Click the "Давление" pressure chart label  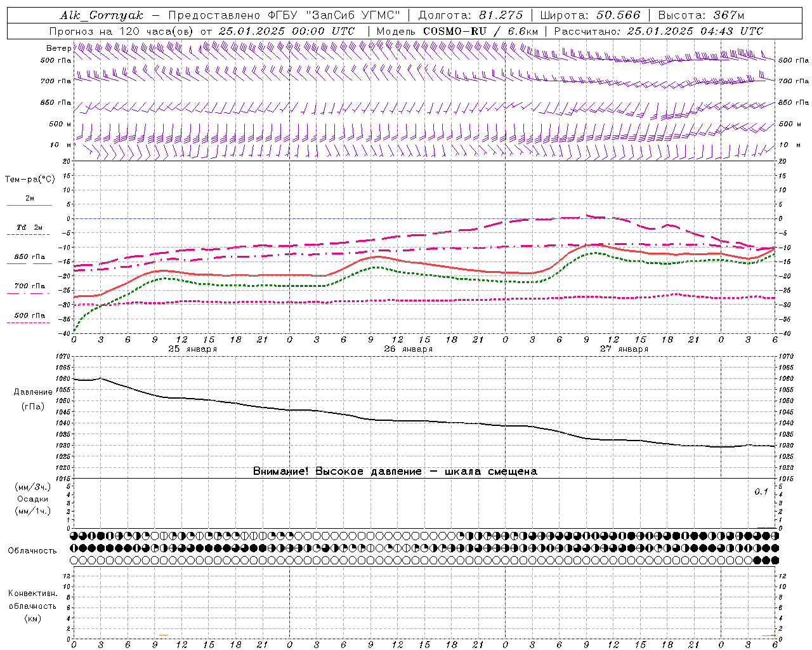coord(33,392)
